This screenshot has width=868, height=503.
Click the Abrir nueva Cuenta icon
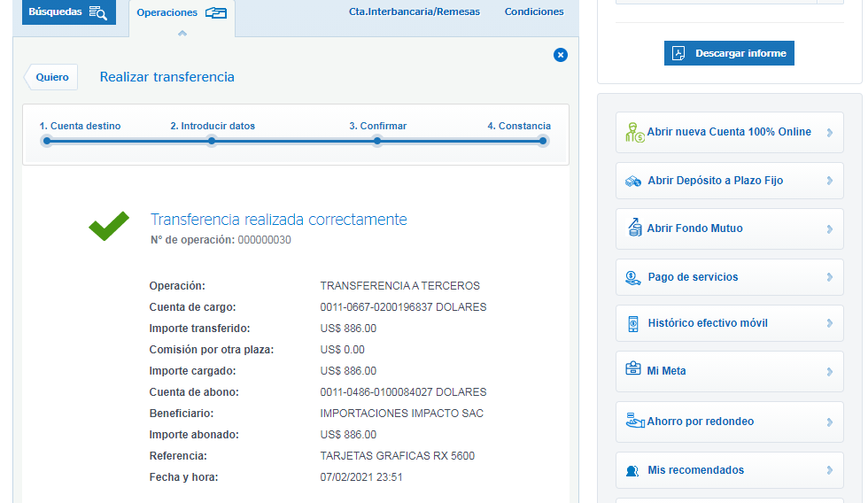click(635, 133)
